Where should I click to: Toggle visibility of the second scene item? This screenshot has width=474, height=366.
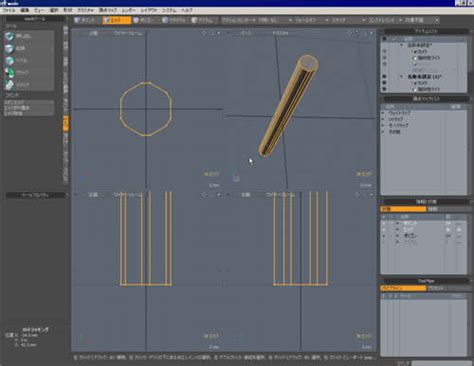[384, 77]
